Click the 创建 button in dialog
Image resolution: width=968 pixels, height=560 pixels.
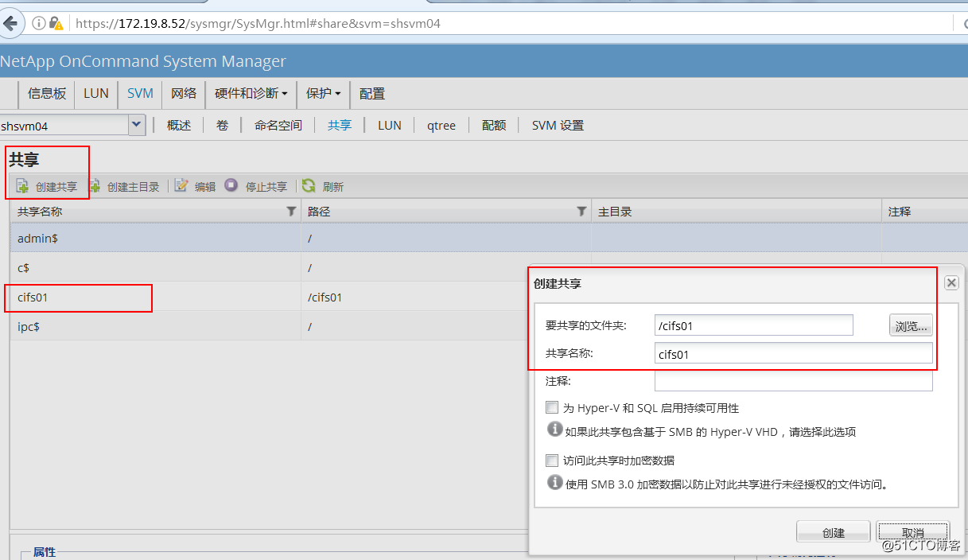point(834,532)
